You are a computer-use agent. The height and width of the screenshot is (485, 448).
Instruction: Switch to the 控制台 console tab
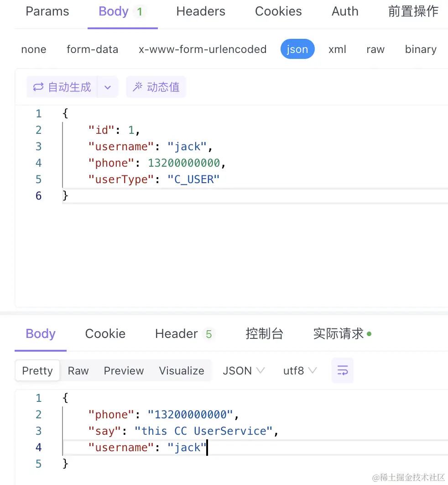[264, 334]
